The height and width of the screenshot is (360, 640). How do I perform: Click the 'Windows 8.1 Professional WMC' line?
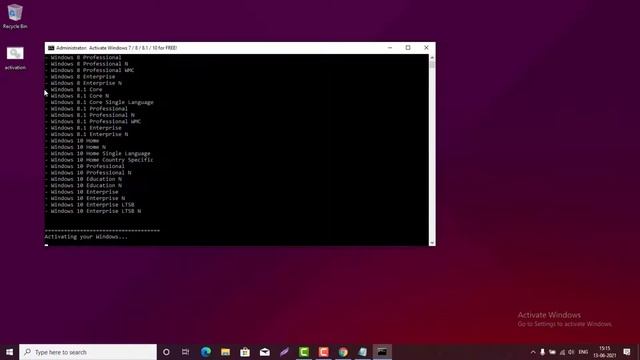(x=96, y=122)
